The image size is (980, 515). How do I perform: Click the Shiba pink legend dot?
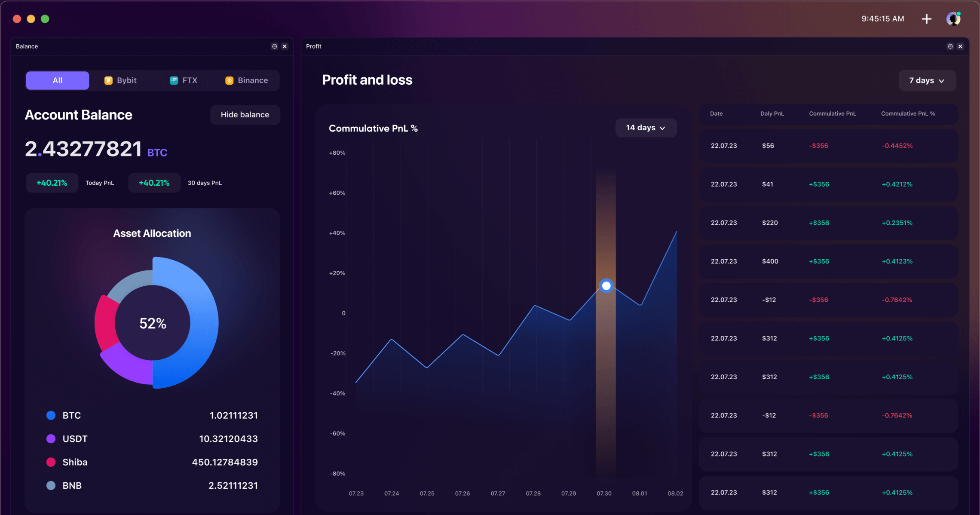51,462
